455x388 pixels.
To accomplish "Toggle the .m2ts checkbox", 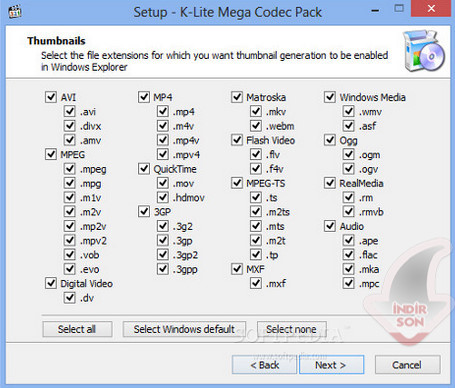I will pos(256,212).
